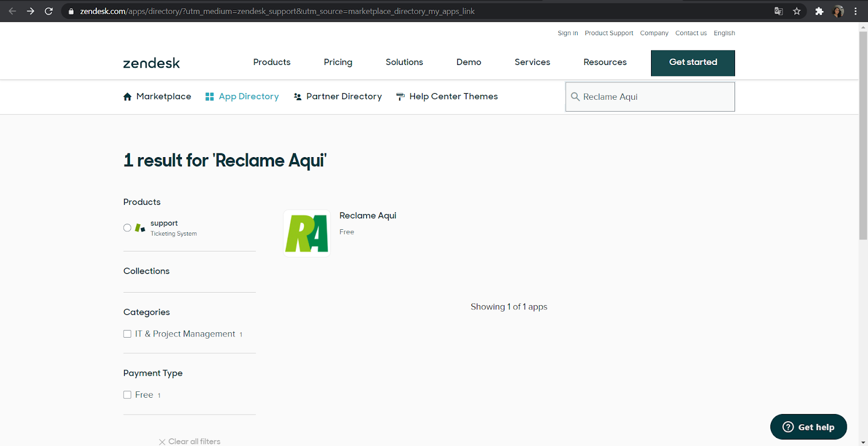This screenshot has height=446, width=868.
Task: Click the padlock site security icon
Action: [x=71, y=11]
